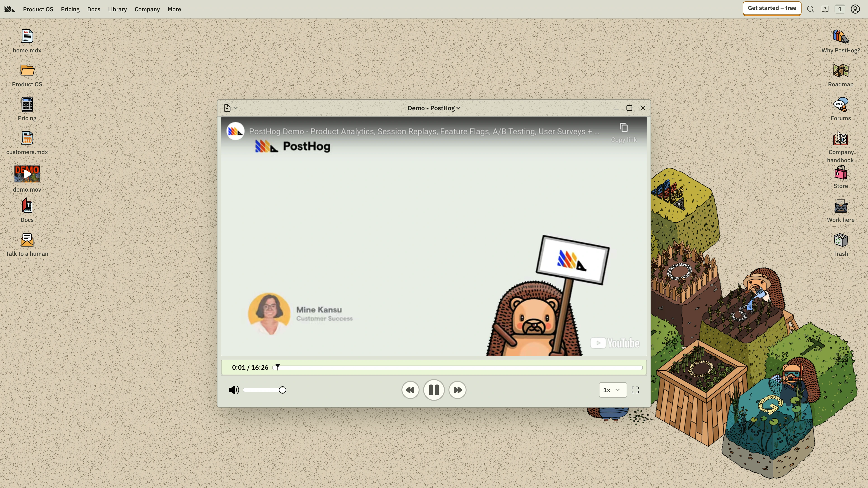The image size is (868, 488).
Task: Open the Company menu
Action: point(147,9)
